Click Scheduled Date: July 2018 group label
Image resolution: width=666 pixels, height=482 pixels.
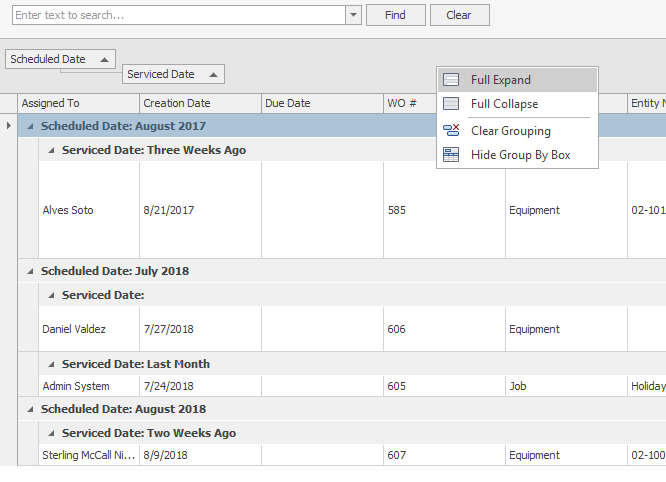pyautogui.click(x=115, y=271)
